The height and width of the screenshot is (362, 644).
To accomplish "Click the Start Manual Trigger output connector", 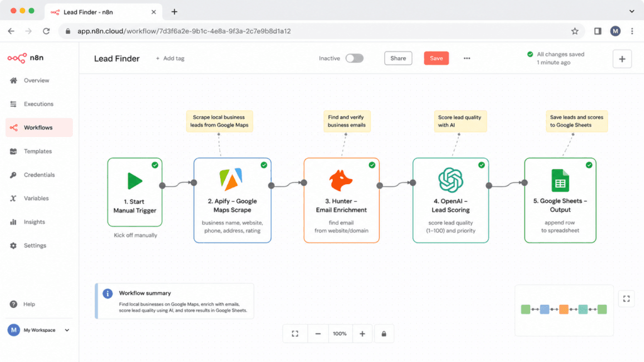I will (162, 185).
